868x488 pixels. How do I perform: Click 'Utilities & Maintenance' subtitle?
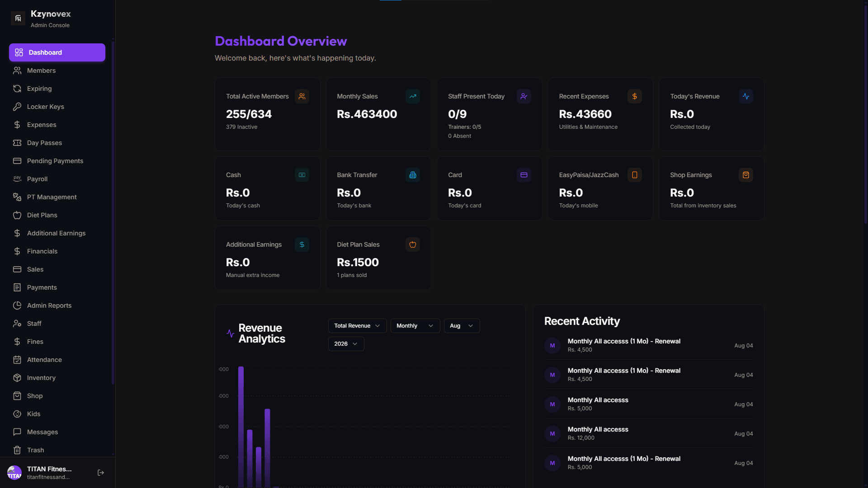point(588,127)
